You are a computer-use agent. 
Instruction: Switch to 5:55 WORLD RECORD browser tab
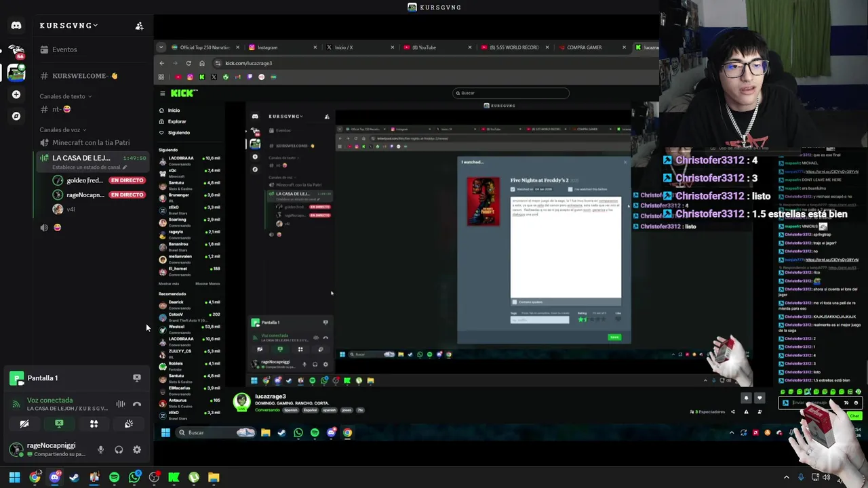coord(514,47)
